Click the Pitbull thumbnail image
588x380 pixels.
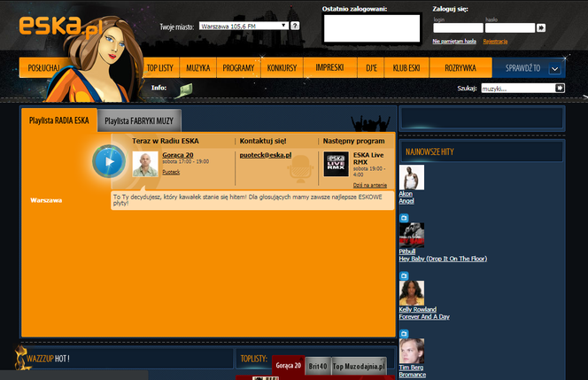pos(412,236)
